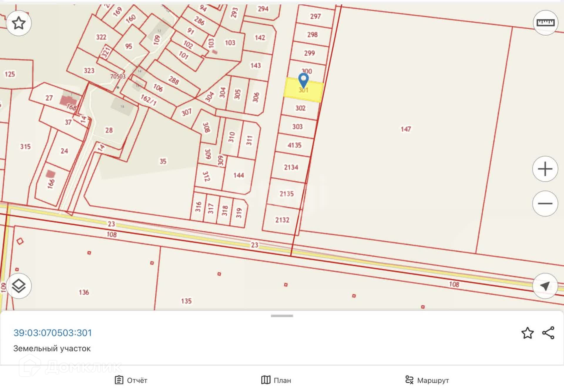Center map on my location arrow
564x392 pixels.
pos(545,286)
